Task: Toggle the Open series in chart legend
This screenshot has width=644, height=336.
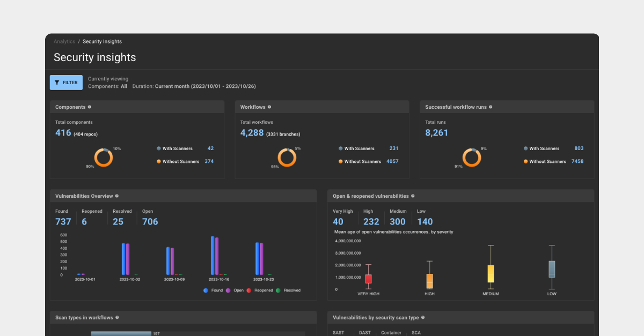Action: coord(235,290)
